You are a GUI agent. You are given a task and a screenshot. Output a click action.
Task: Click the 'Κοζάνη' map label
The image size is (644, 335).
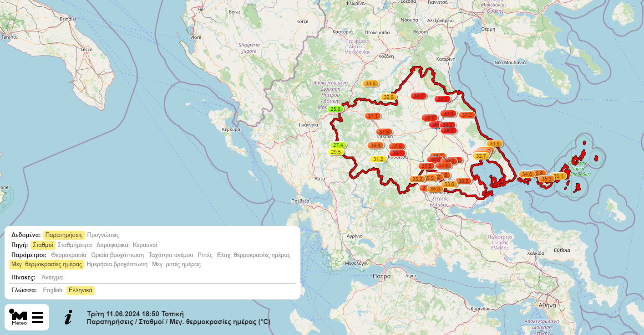point(386,57)
